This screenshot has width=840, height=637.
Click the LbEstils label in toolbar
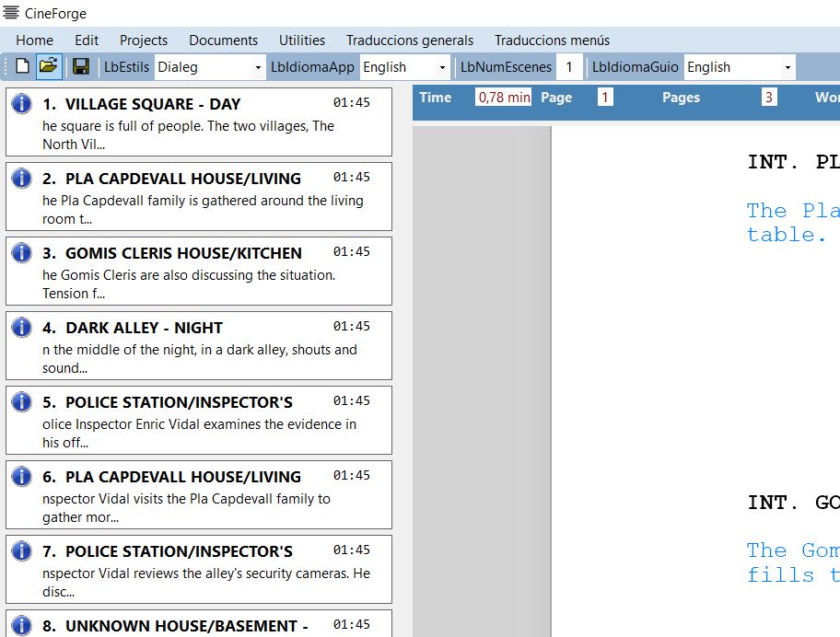126,67
